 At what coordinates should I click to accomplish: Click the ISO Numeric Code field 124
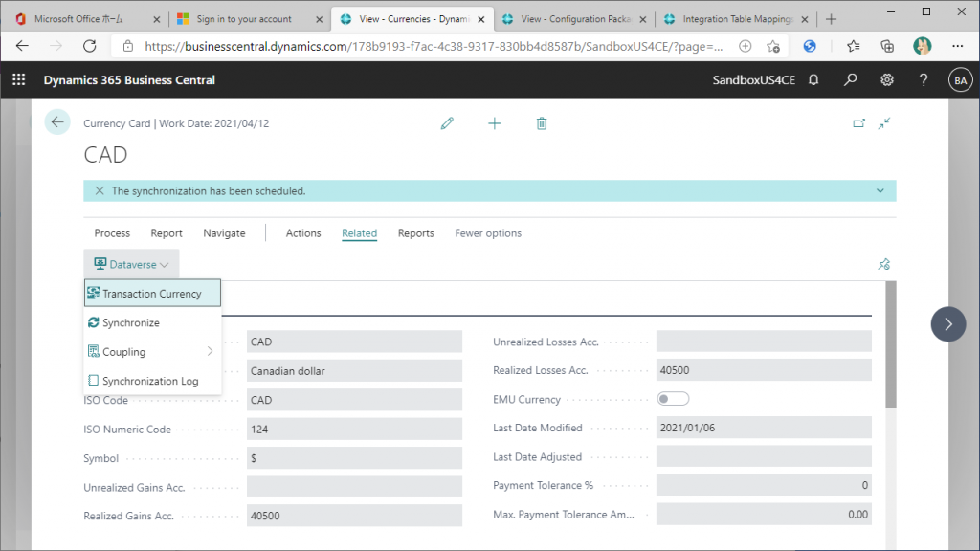354,430
